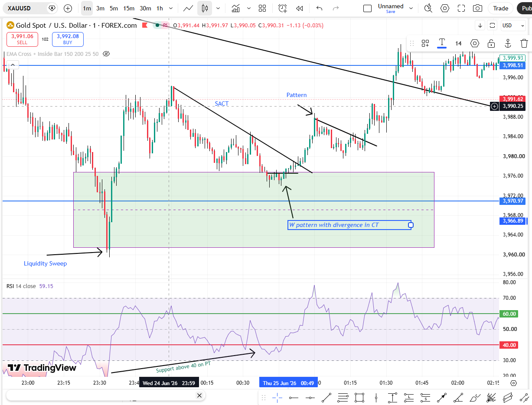532x405 pixels.
Task: Open the Indicators menu
Action: point(236,8)
